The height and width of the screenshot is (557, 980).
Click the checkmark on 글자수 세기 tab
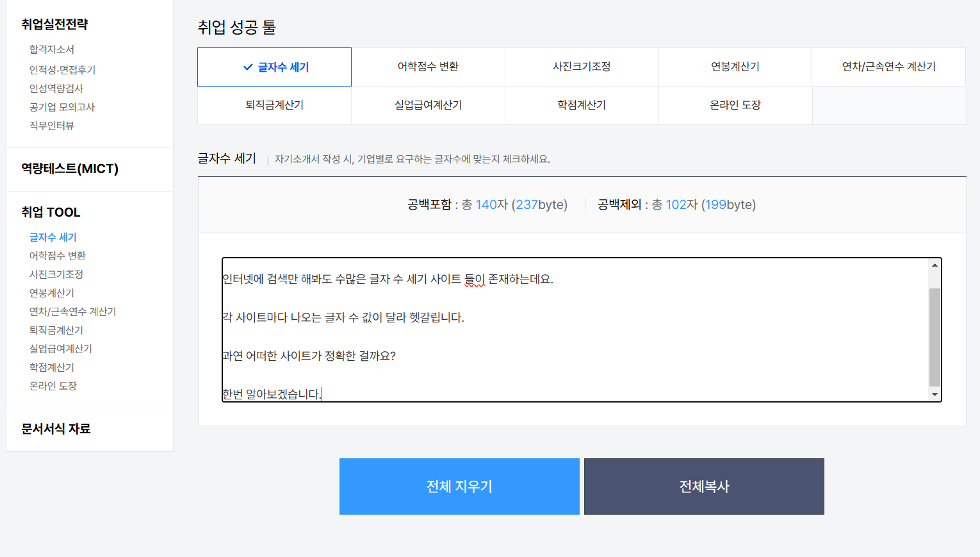click(x=246, y=67)
